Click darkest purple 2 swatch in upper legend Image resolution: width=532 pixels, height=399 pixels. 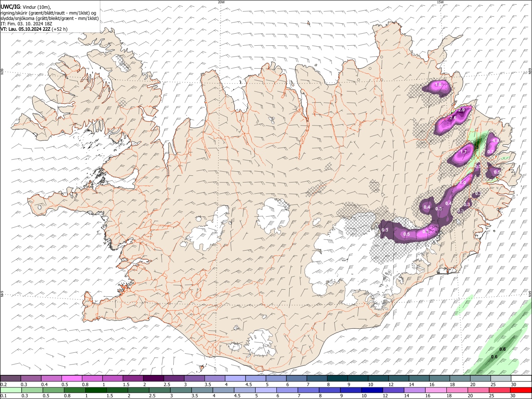tap(153, 378)
